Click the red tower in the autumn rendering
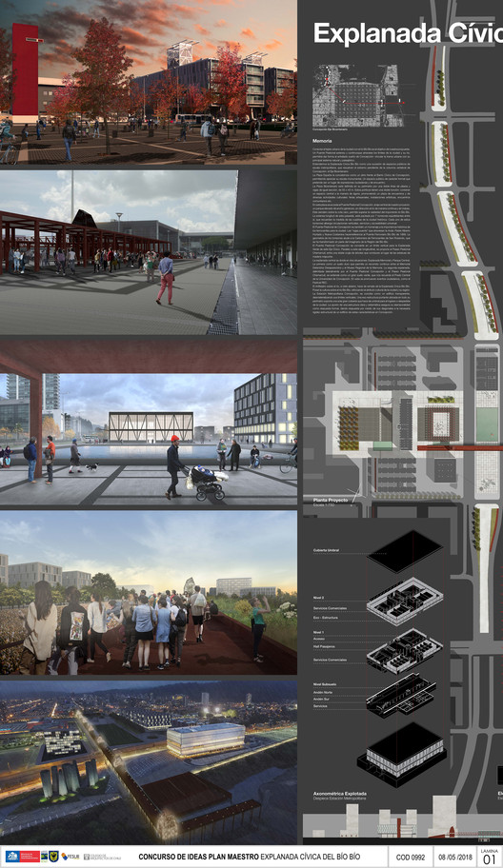 coord(26,70)
